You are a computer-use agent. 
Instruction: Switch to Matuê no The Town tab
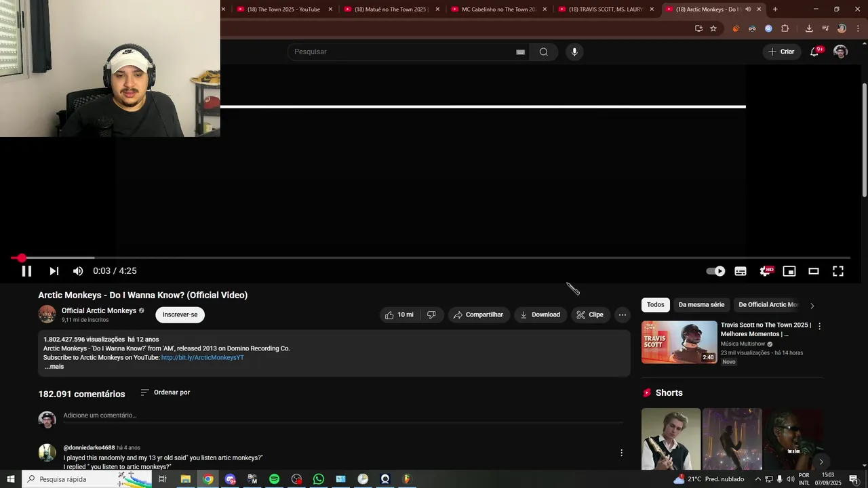391,9
